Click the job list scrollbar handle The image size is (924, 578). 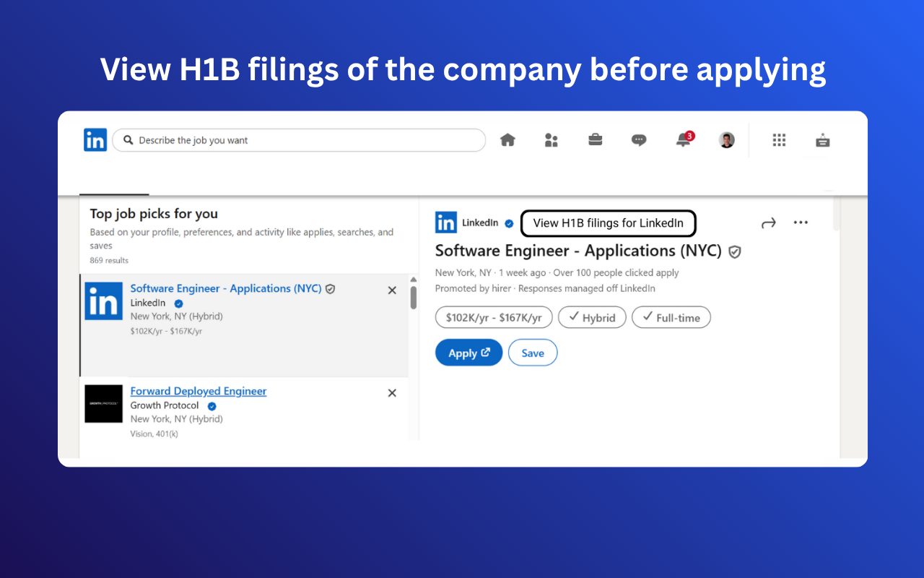pyautogui.click(x=414, y=298)
